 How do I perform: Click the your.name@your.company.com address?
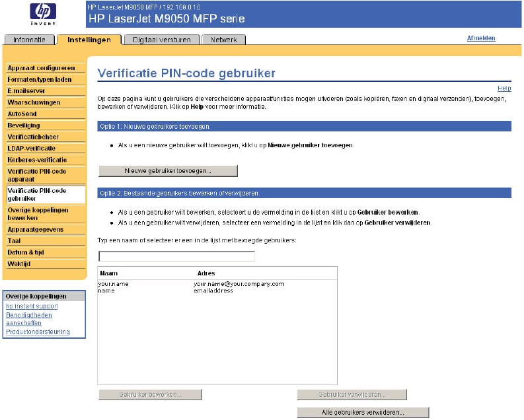(x=239, y=284)
